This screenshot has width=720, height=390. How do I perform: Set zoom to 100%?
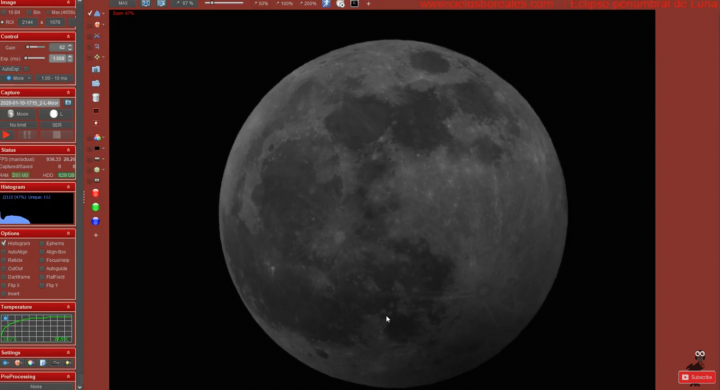[x=284, y=4]
